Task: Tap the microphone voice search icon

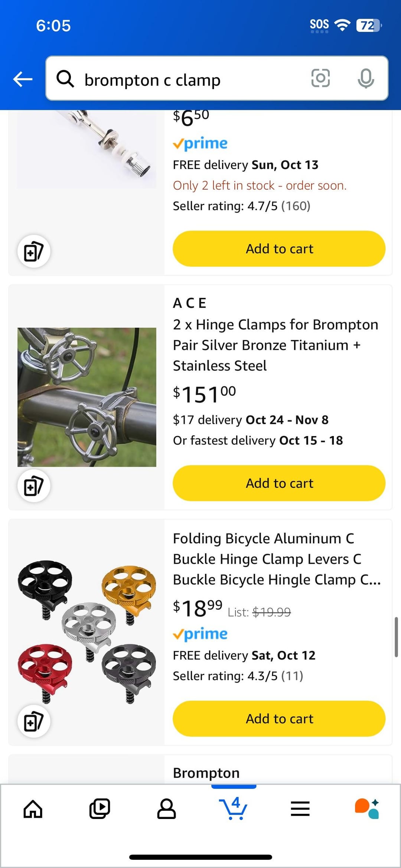Action: [366, 78]
